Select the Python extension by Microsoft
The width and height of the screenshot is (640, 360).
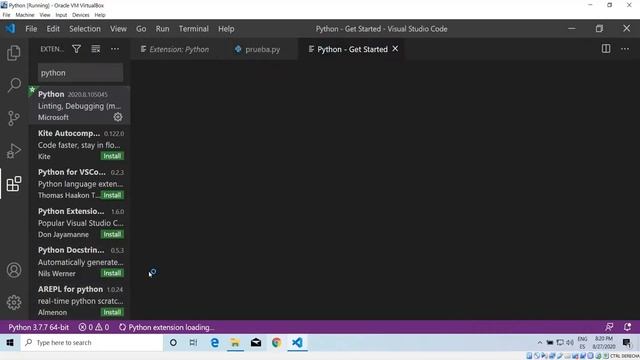pos(80,105)
